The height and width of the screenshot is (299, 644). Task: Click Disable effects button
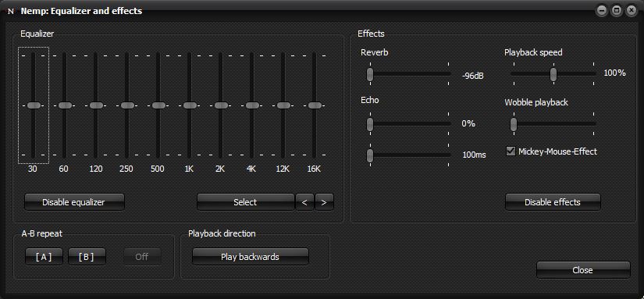pyautogui.click(x=553, y=202)
